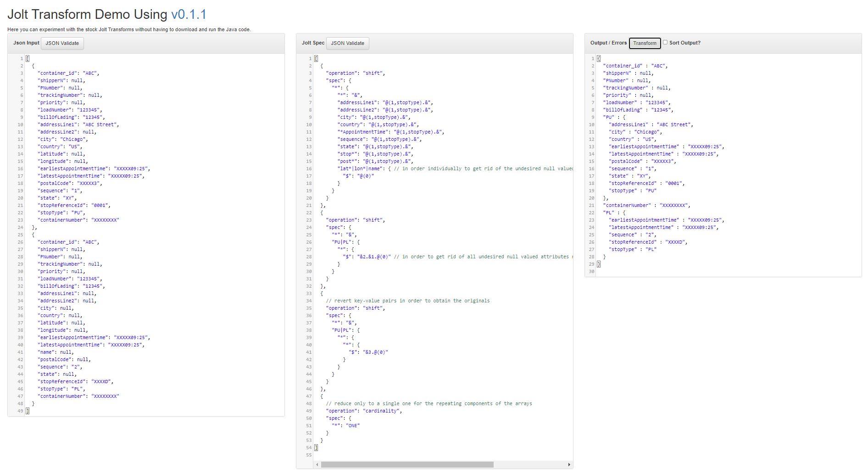Click "sequence" : "2" in output
The height and width of the screenshot is (474, 868).
[633, 234]
